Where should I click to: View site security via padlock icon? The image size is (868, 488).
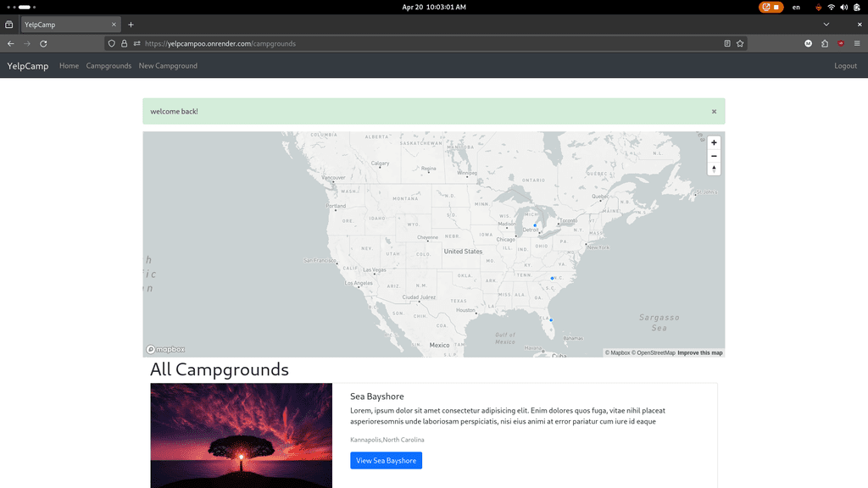click(124, 44)
